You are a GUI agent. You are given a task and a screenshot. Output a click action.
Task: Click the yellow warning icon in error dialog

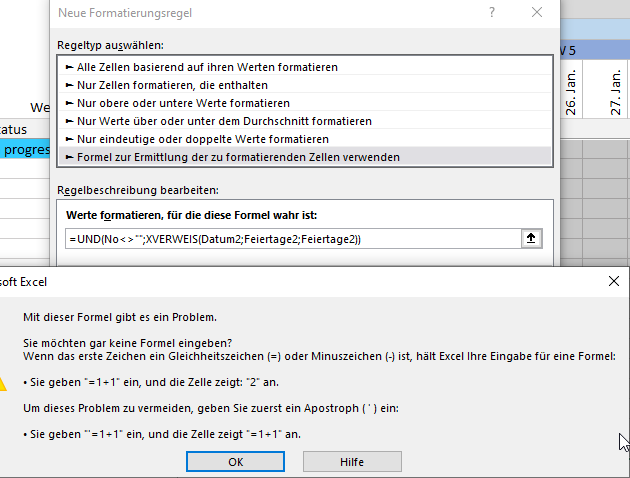[2, 384]
